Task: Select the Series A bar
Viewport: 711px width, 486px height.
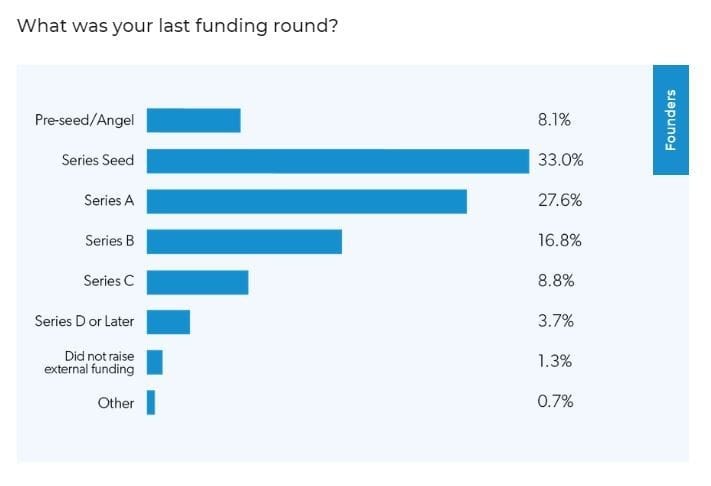Action: point(307,201)
